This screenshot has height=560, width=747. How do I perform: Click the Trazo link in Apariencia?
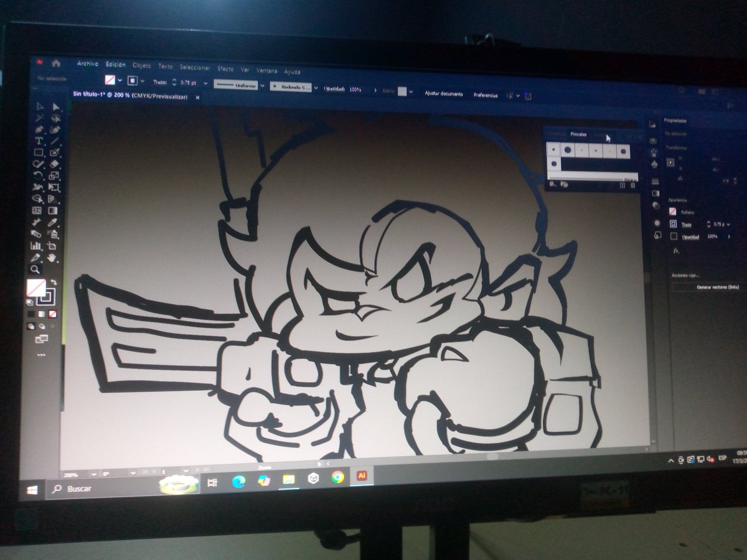(x=687, y=225)
